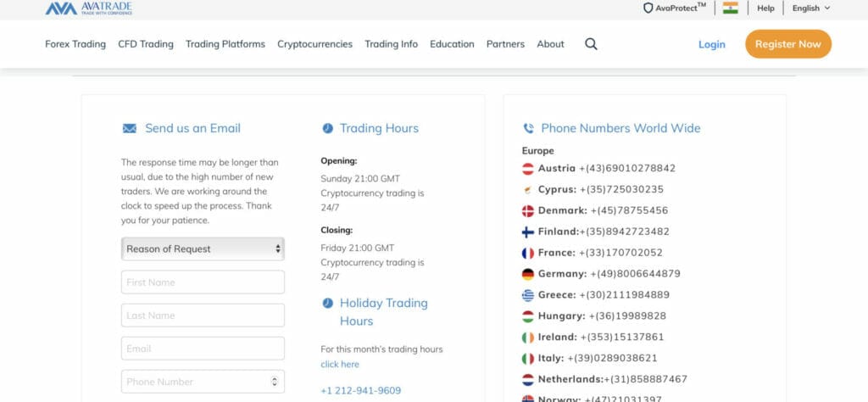Click the Sunday 21:00 GMT opening time
Screen dimensions: 868x402
click(x=360, y=179)
